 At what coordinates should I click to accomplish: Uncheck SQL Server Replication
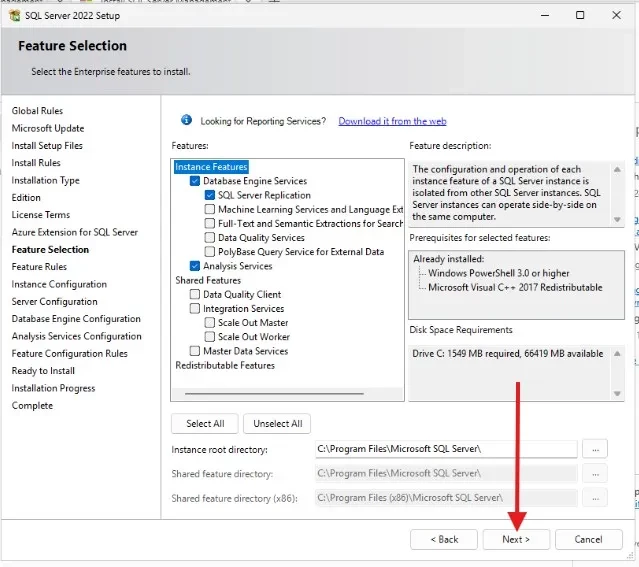pos(209,195)
